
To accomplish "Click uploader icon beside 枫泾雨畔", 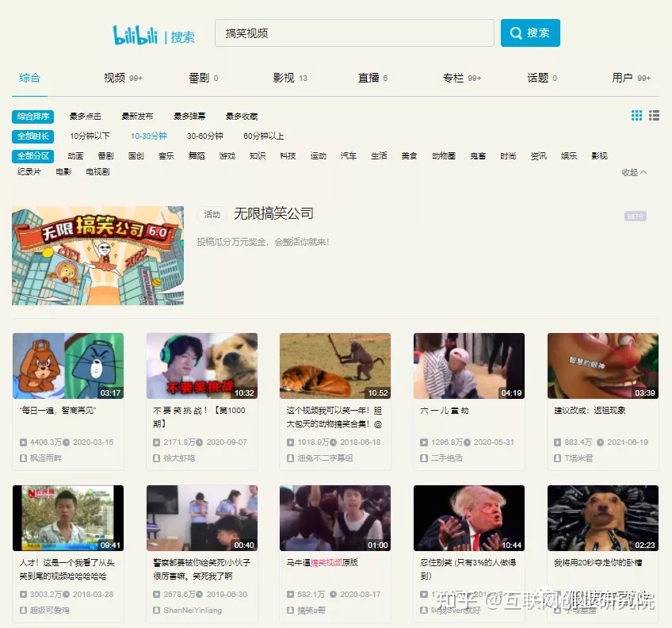I will click(x=23, y=458).
